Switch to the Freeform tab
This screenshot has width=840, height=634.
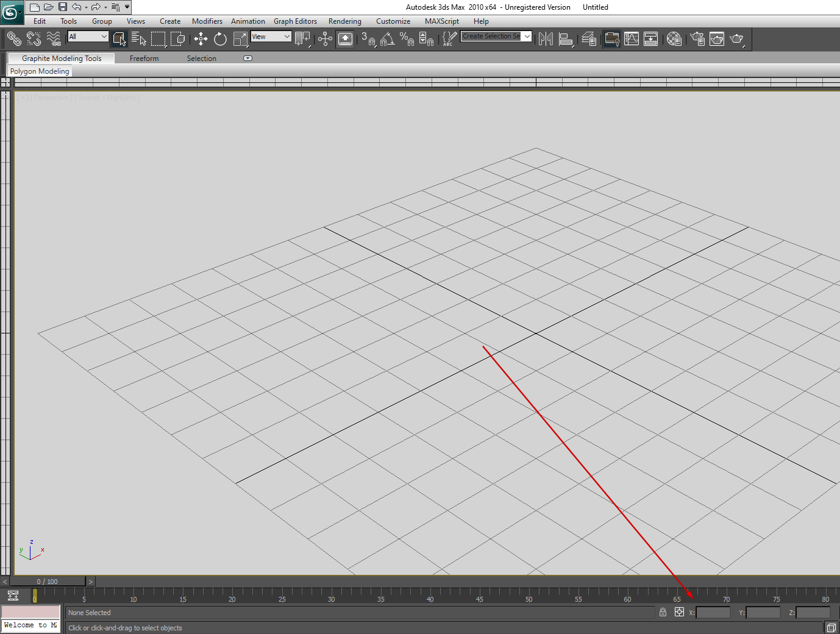click(144, 59)
